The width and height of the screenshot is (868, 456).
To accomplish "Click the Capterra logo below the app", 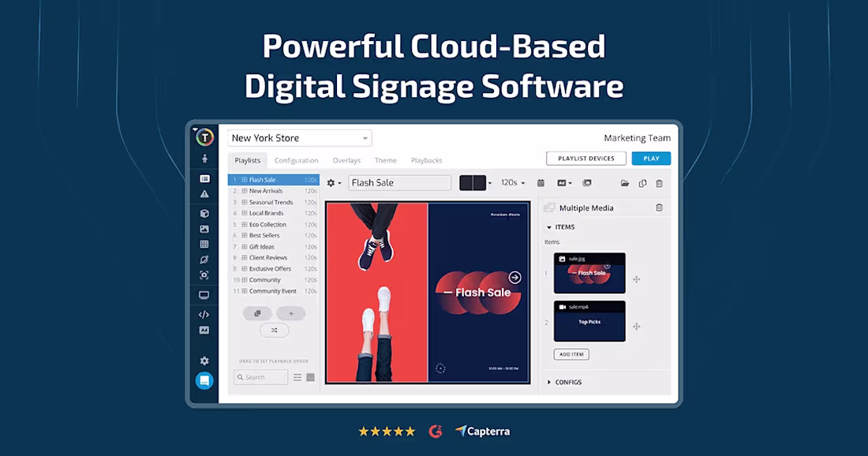I will coord(482,431).
